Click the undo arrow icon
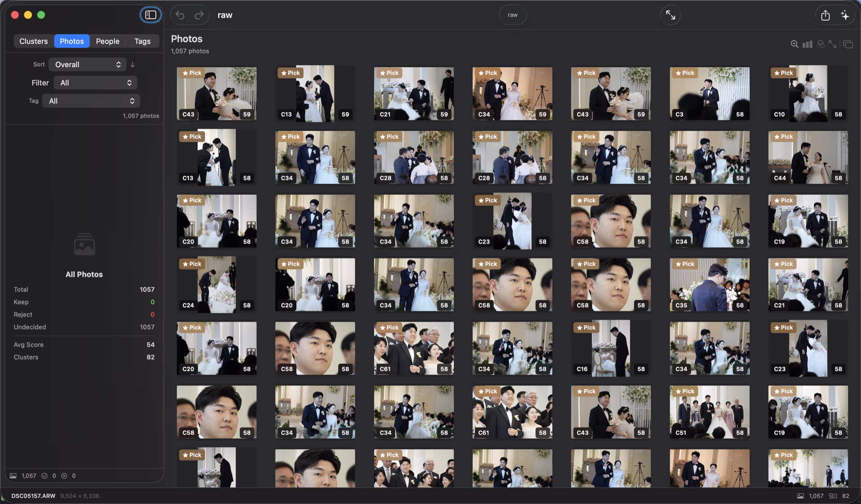Screen dimensions: 861x504 click(180, 15)
